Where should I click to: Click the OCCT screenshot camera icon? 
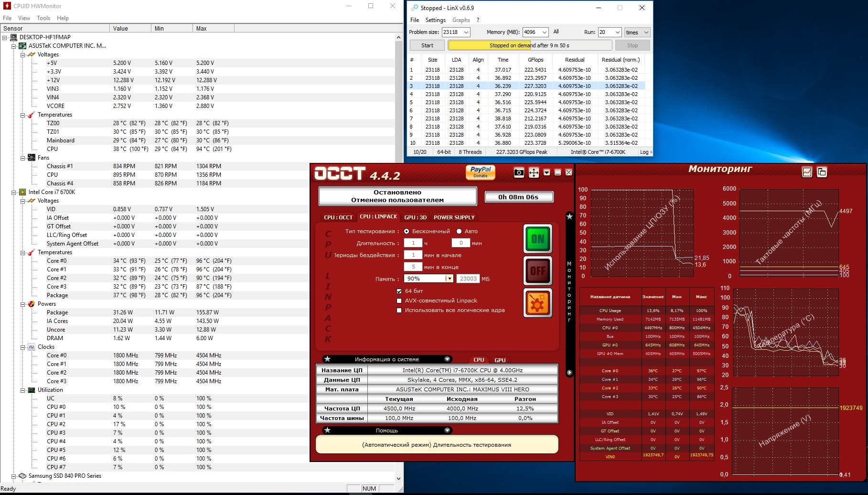(x=519, y=172)
